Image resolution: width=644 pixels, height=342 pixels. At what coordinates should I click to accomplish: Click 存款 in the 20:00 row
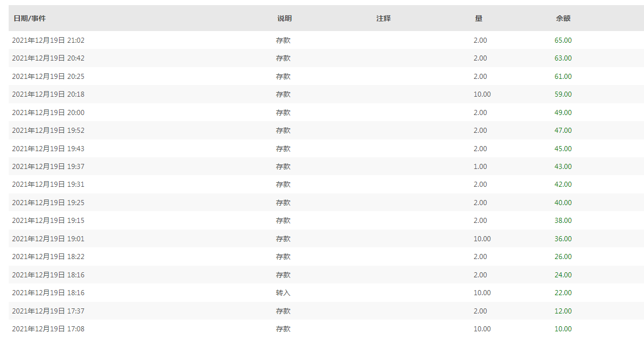283,112
